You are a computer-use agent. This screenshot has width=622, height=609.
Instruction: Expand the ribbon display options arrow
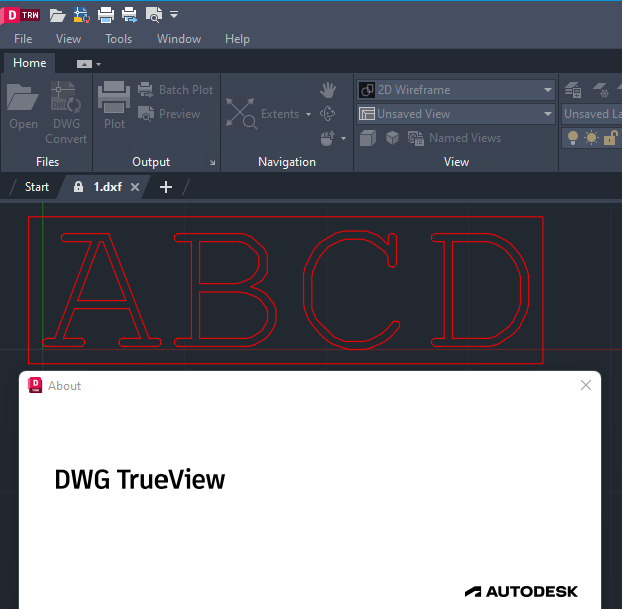pos(98,64)
